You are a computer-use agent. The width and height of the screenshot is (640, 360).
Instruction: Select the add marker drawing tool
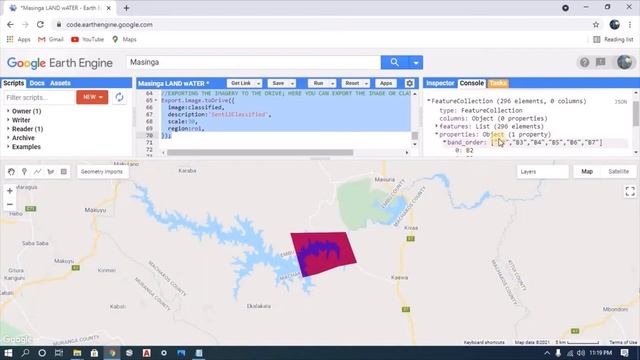[24, 172]
